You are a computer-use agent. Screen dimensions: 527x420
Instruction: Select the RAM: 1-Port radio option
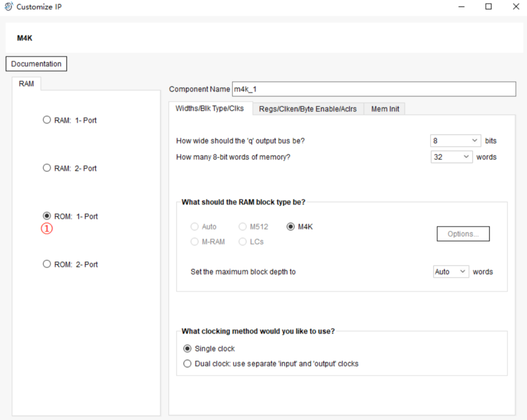[x=47, y=120]
